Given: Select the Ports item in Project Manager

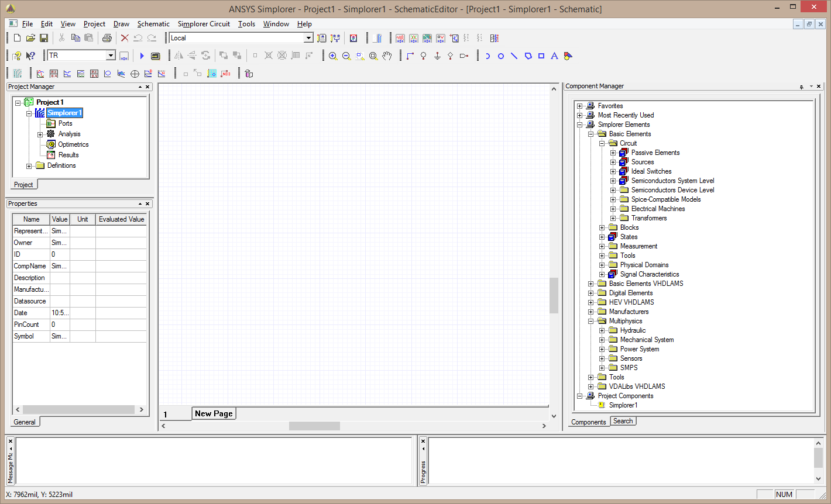Looking at the screenshot, I should (65, 123).
